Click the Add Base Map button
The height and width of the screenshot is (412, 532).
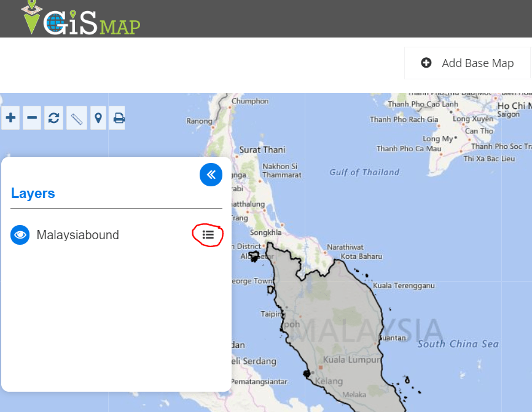coord(467,63)
